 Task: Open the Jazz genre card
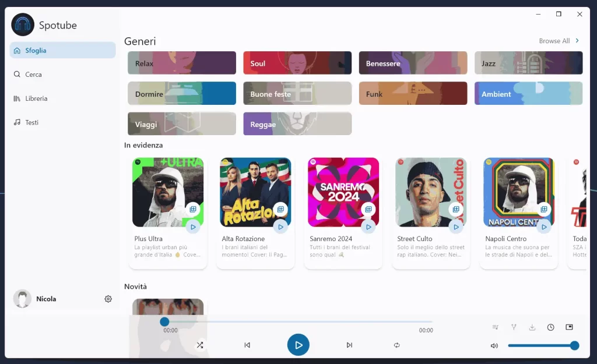(528, 63)
